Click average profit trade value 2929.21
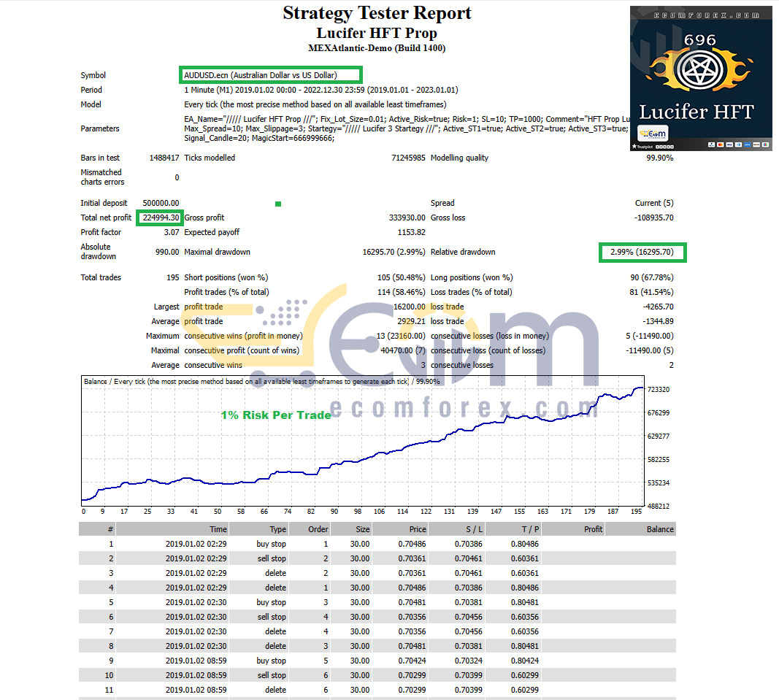Viewport: 779px width, 700px height. pos(411,321)
